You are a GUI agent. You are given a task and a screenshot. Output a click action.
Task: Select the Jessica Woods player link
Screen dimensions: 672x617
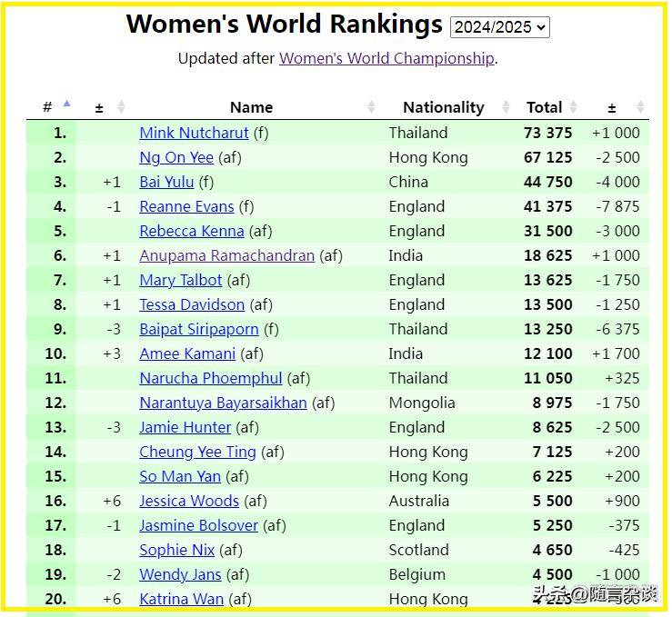(x=189, y=501)
